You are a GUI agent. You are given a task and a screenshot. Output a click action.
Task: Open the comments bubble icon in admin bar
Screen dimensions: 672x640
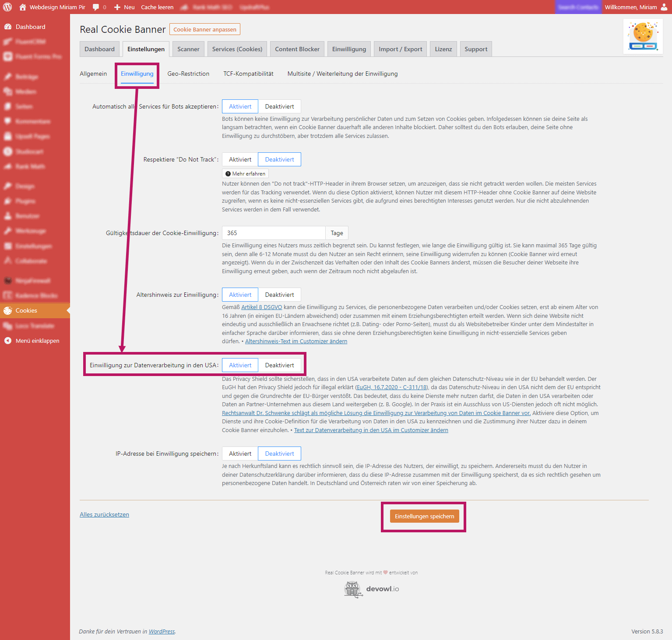(x=96, y=7)
